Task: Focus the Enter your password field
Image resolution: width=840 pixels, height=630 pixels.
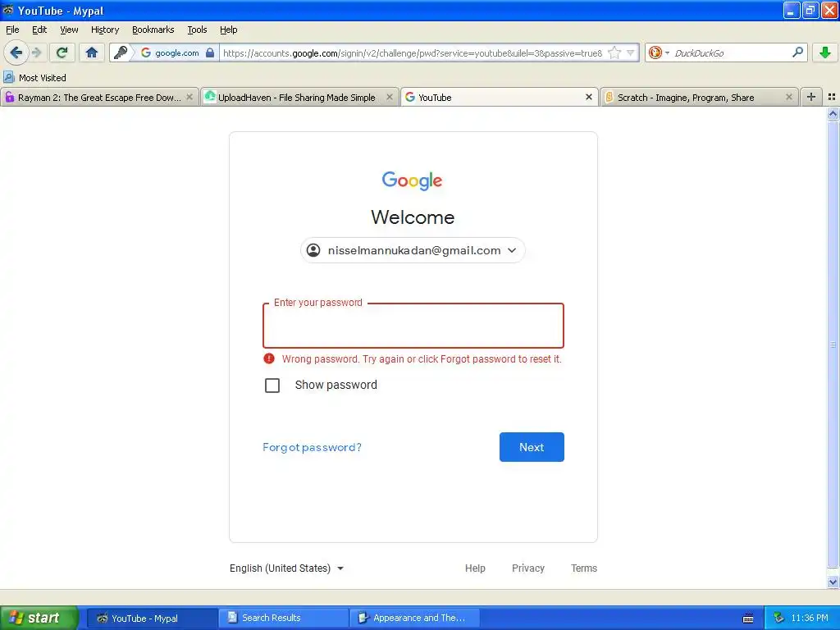Action: click(413, 326)
